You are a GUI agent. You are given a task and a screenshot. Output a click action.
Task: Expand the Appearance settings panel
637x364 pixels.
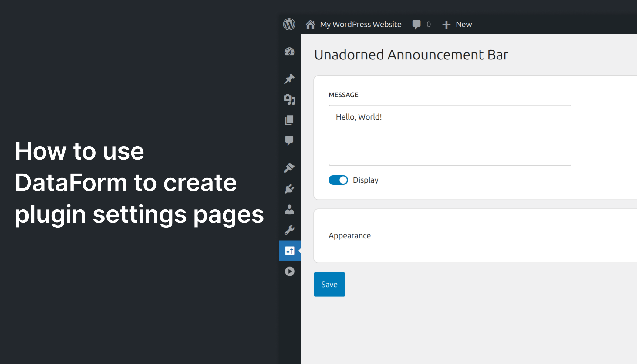pyautogui.click(x=475, y=236)
